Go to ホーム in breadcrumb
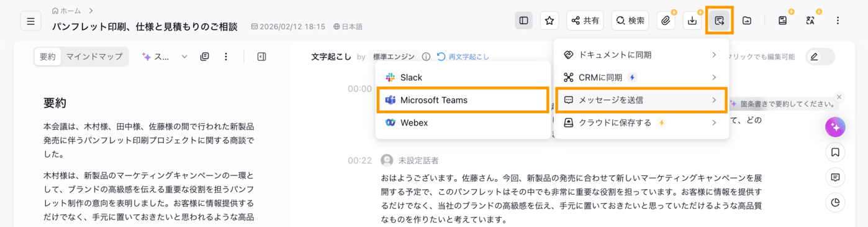The image size is (868, 227). (x=66, y=11)
